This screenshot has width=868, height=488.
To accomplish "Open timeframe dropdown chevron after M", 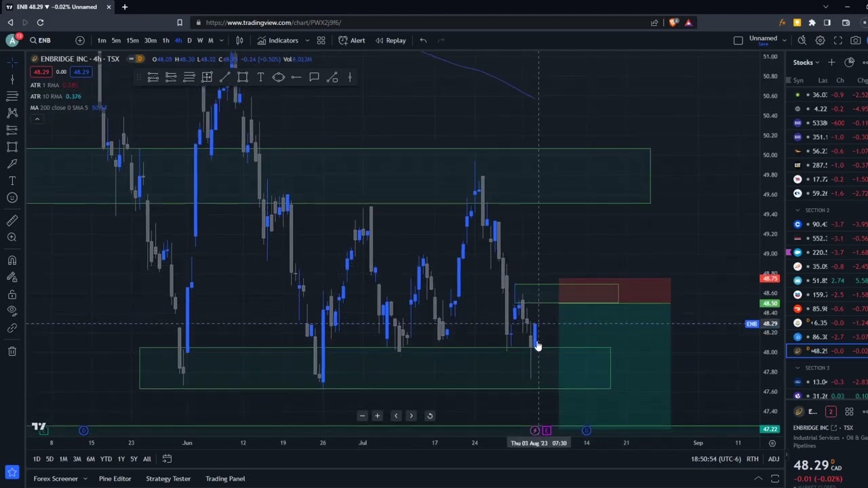I will pos(220,40).
